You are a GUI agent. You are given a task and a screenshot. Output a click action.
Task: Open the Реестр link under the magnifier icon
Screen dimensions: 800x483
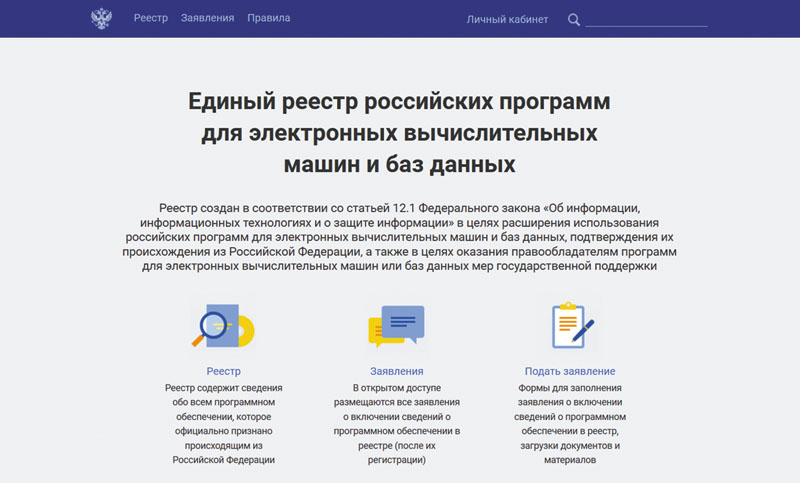click(223, 371)
